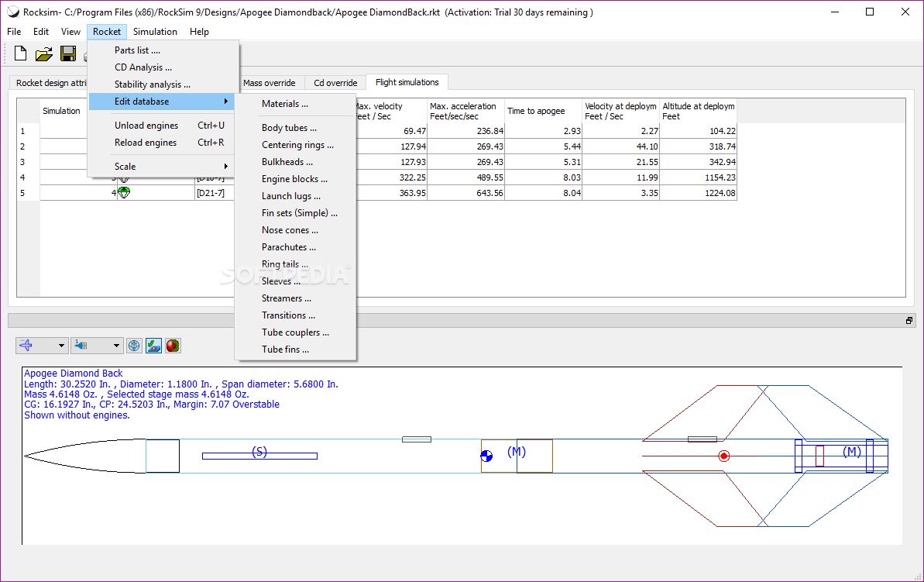Click the Velocity at deployment column header
The width and height of the screenshot is (924, 582).
click(x=621, y=111)
